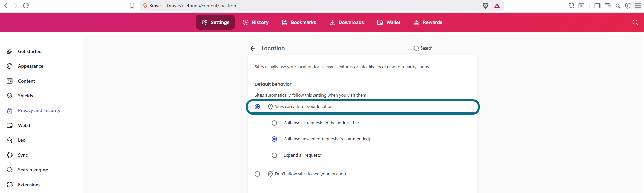
Task: Open the Settings tab
Action: (215, 22)
